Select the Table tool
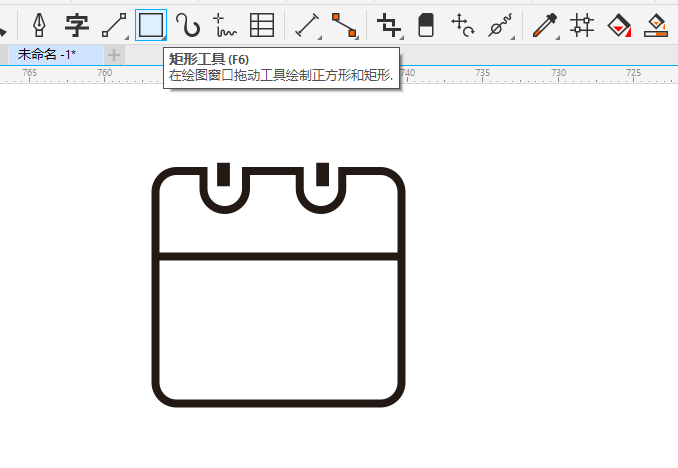678x468 pixels. pos(262,25)
